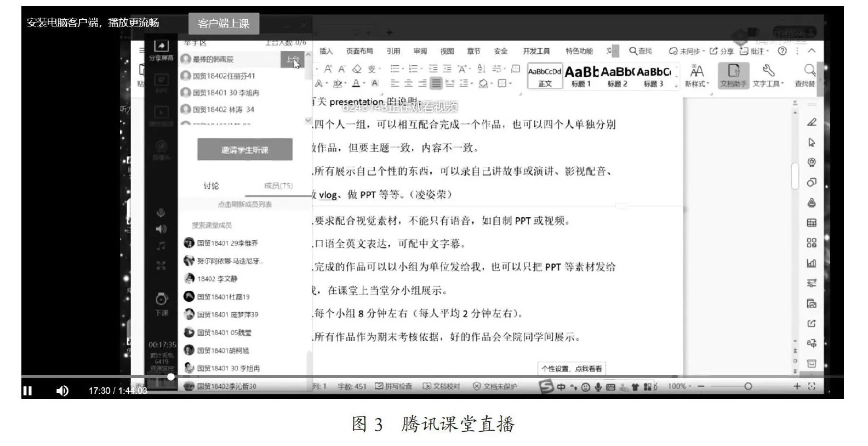Click 上台 next to 最棒的韩雨辰
This screenshot has height=446, width=868.
click(x=293, y=59)
